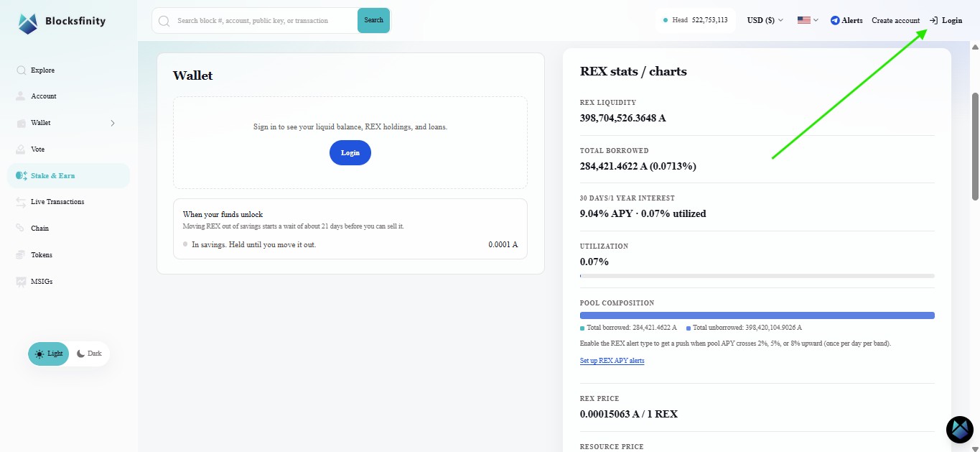This screenshot has height=452, width=980.
Task: Click the 0.07% utilization value
Action: click(594, 262)
